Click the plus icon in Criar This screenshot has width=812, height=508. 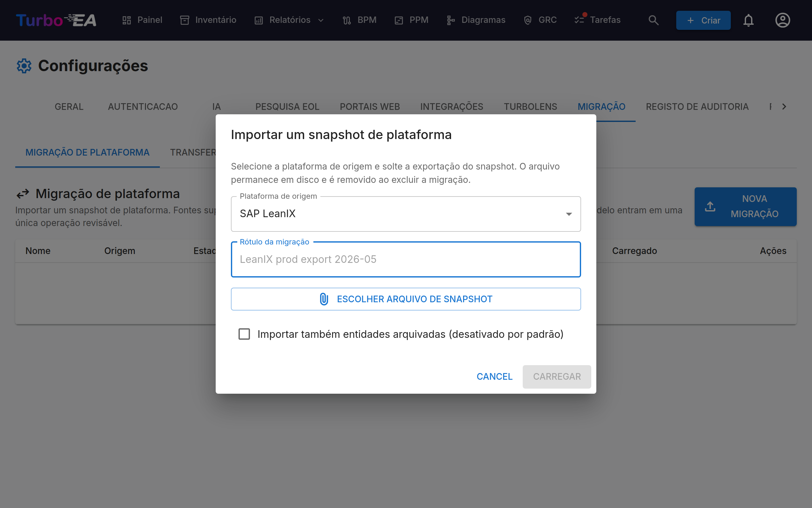tap(690, 21)
